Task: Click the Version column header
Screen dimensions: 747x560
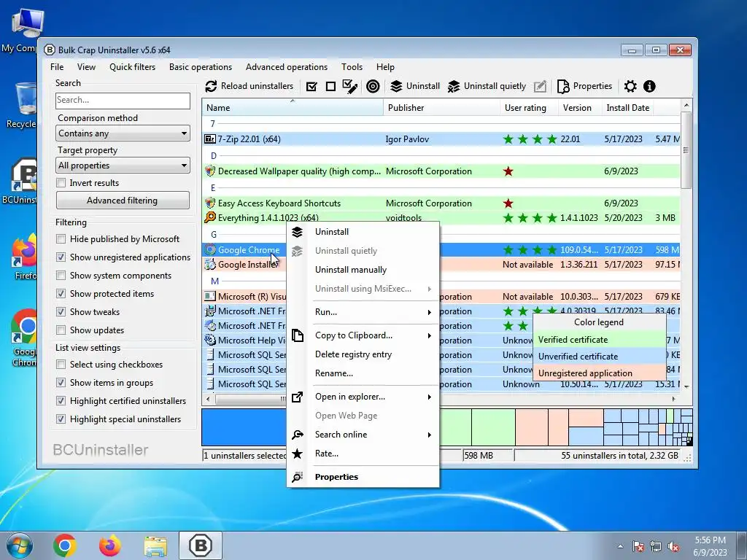Action: pyautogui.click(x=580, y=108)
